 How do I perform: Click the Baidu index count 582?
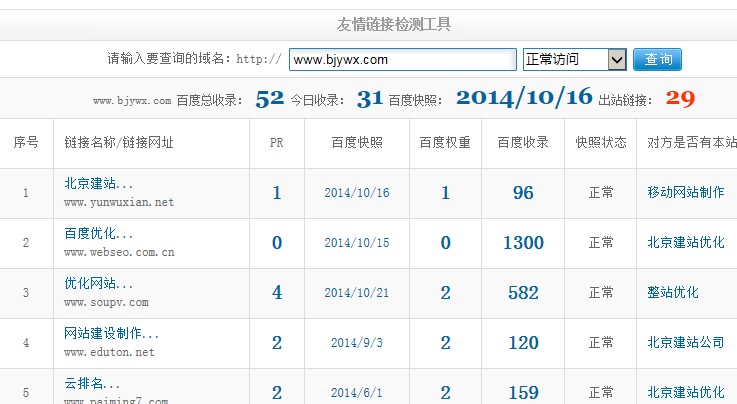(523, 293)
